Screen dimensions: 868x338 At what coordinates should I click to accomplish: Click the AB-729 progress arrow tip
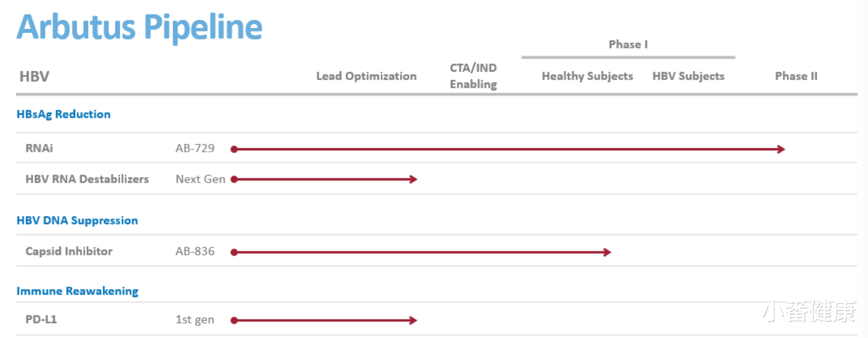point(781,149)
